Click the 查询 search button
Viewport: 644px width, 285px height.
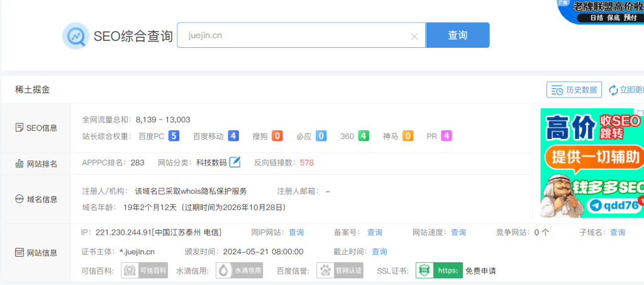coord(458,35)
